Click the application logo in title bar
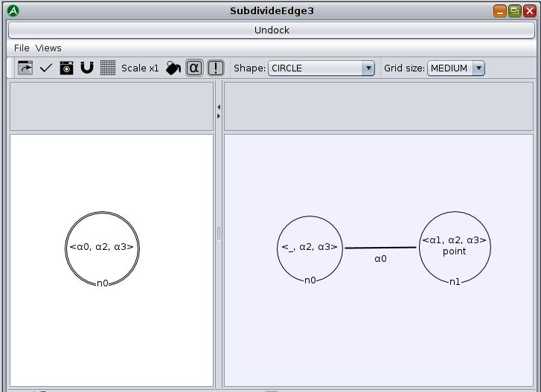541x392 pixels. [x=13, y=11]
